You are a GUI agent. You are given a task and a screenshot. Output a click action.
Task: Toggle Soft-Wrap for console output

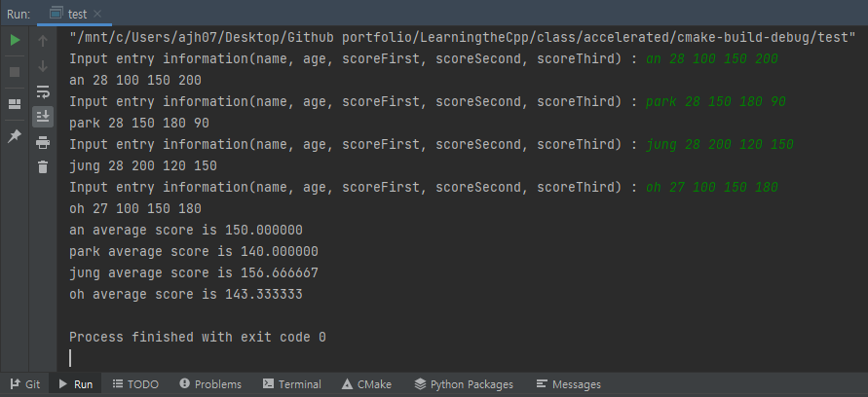point(43,91)
